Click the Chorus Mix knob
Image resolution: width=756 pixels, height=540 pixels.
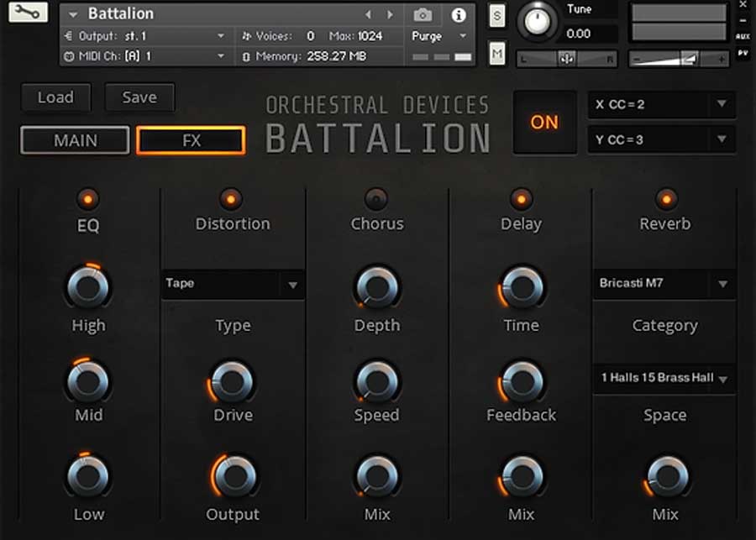coord(377,476)
